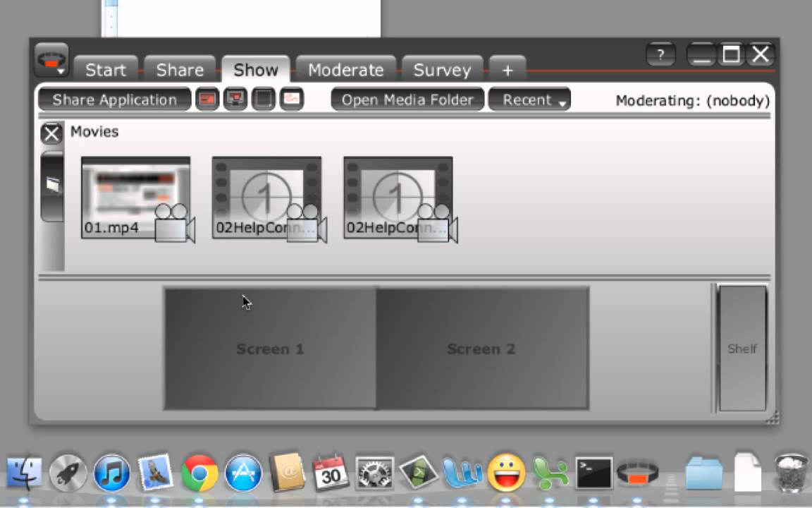Switch to the Share tab
This screenshot has width=812, height=508.
(180, 69)
